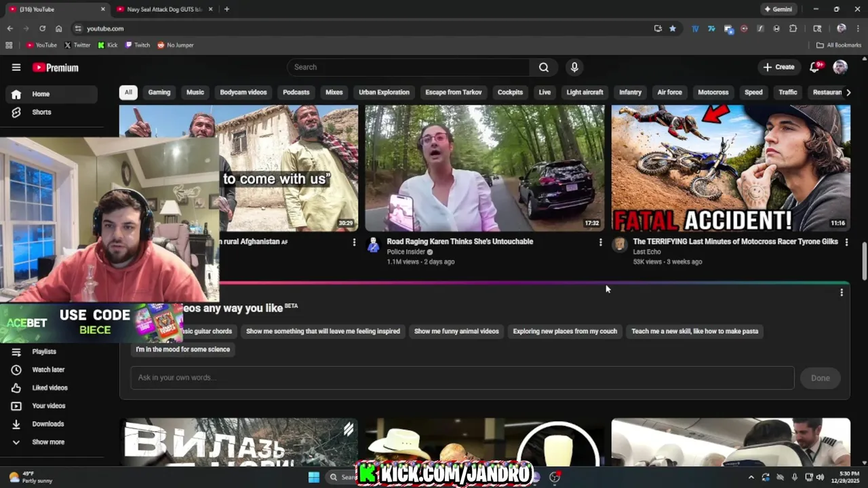Image resolution: width=868 pixels, height=488 pixels.
Task: Open Liked videos in the sidebar
Action: click(50, 388)
